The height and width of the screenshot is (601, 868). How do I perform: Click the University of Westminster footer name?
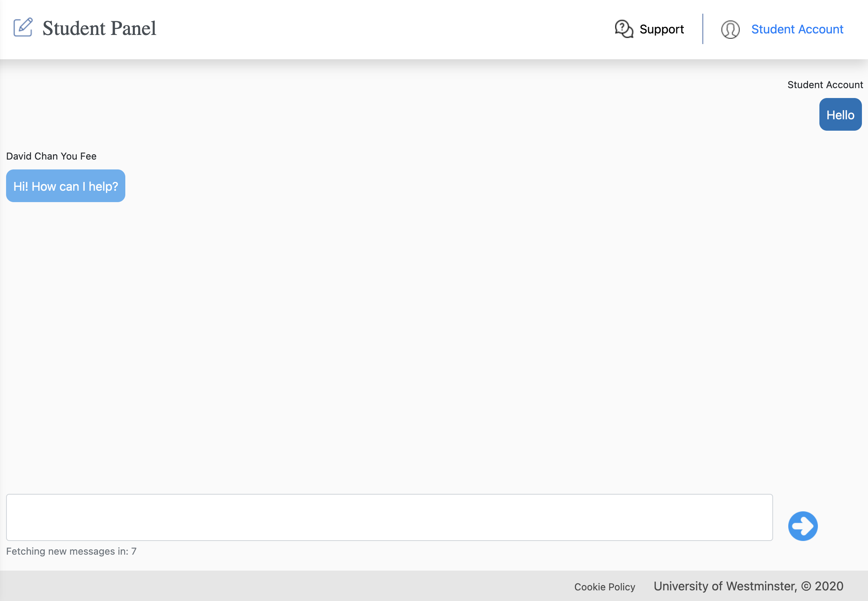725,586
